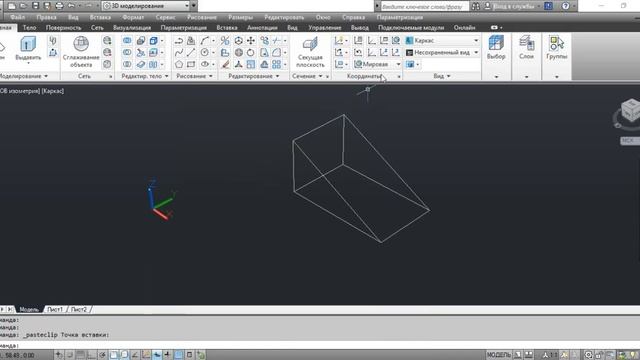
Task: Switch to the Поверхность ribbon tab
Action: pyautogui.click(x=63, y=27)
